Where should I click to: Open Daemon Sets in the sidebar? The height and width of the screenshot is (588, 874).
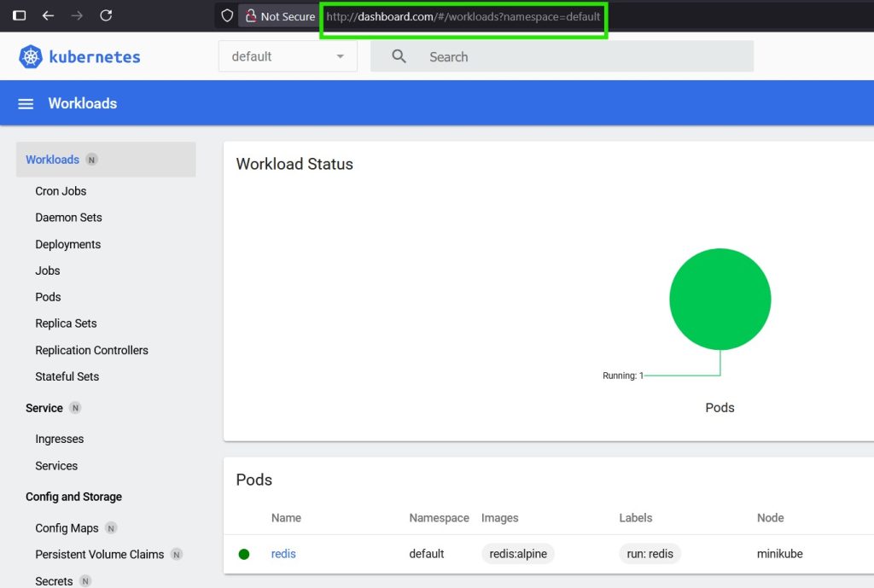click(68, 218)
